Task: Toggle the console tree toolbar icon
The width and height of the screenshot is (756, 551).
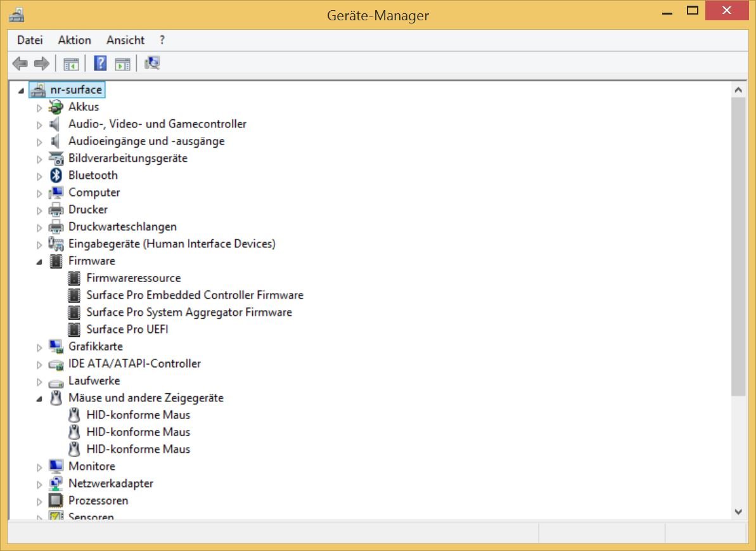Action: tap(71, 63)
